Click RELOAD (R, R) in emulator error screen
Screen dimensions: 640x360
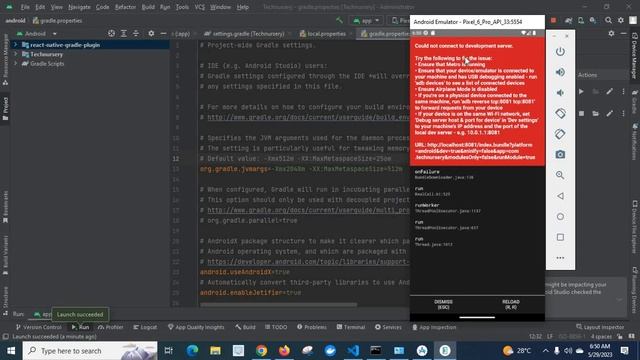click(511, 304)
